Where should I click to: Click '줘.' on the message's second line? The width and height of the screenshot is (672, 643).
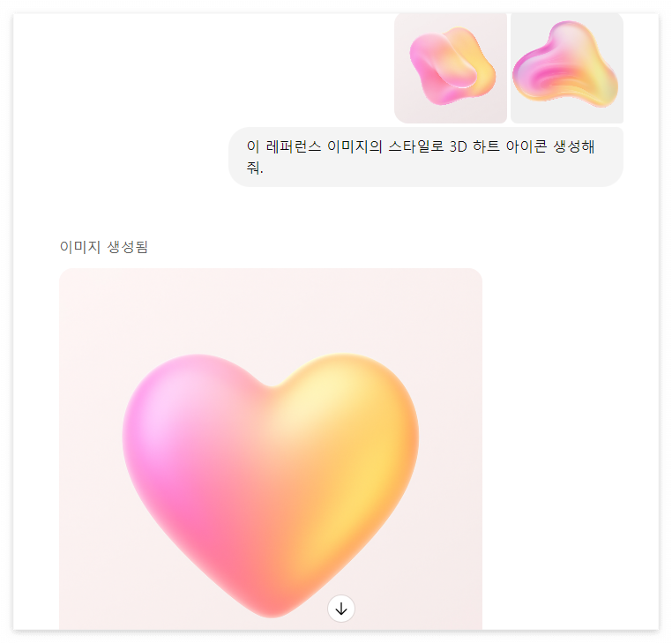point(255,168)
